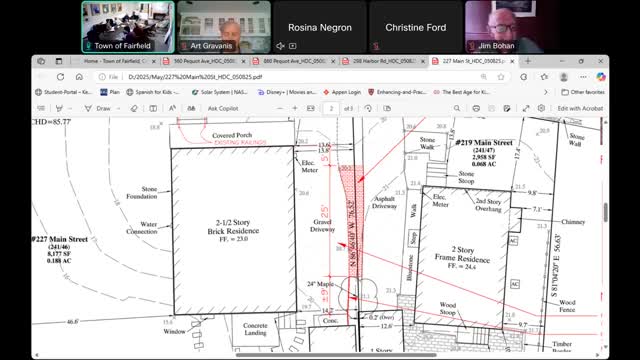The height and width of the screenshot is (360, 640).
Task: Open Enhancing-and-Prac bookmark
Action: pos(397,92)
